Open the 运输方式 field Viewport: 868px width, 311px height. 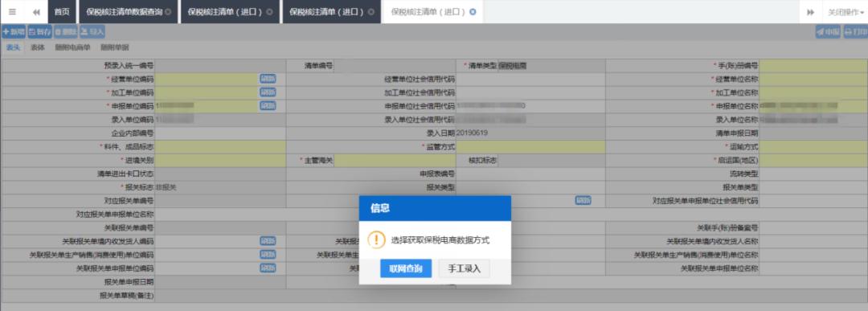[x=813, y=146]
